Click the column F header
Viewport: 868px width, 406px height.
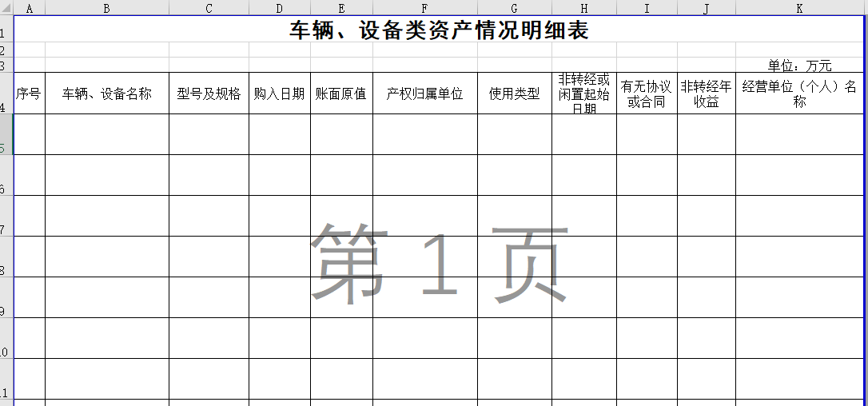click(x=425, y=8)
